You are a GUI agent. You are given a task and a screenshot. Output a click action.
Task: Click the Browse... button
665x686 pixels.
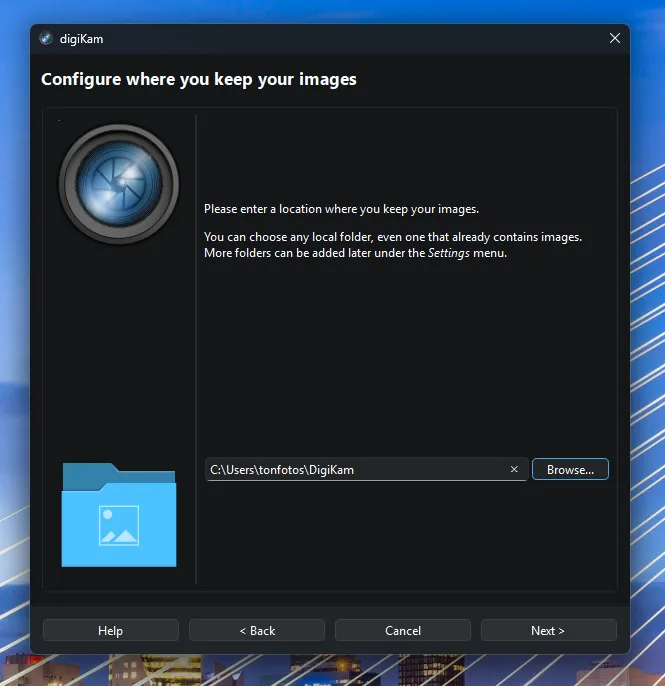click(x=570, y=469)
